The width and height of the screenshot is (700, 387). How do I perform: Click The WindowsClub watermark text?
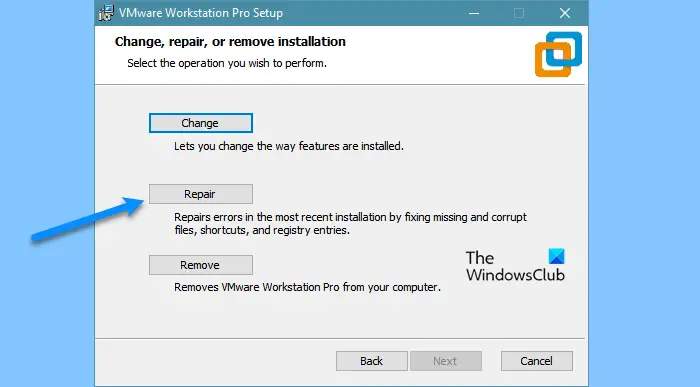(x=515, y=266)
